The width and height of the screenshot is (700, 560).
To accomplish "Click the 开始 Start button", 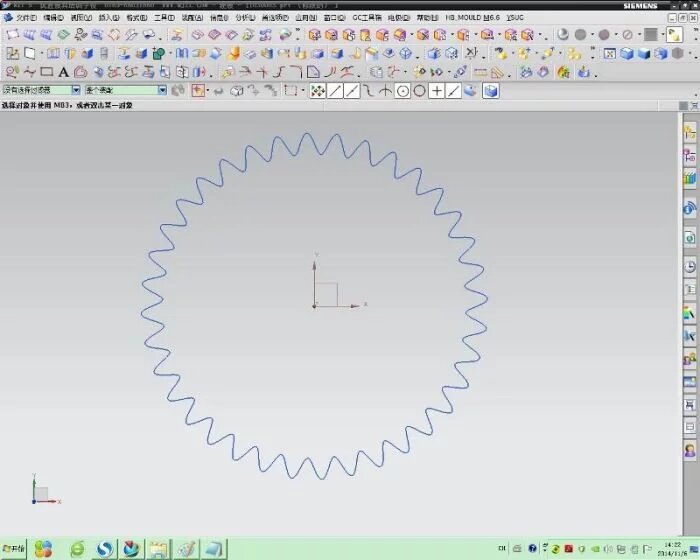I will (13, 549).
